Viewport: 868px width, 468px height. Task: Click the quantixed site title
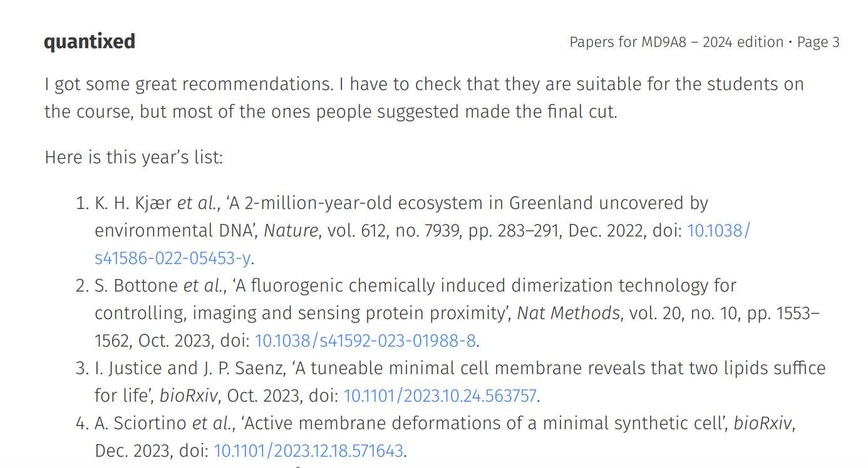pyautogui.click(x=90, y=42)
